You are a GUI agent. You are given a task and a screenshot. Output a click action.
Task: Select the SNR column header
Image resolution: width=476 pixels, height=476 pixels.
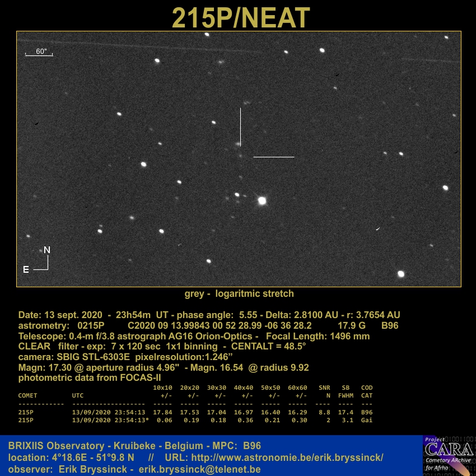[324, 388]
